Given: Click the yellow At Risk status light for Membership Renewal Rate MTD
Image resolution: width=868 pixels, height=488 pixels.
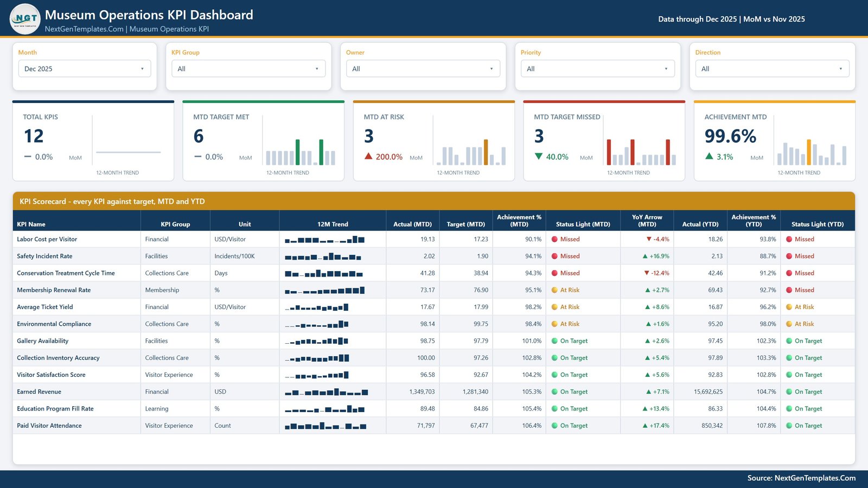Looking at the screenshot, I should point(555,290).
